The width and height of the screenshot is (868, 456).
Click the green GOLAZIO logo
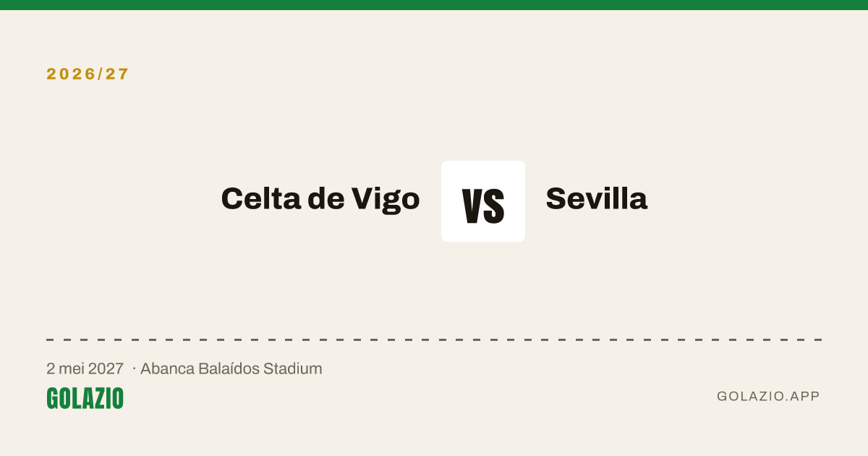(85, 398)
